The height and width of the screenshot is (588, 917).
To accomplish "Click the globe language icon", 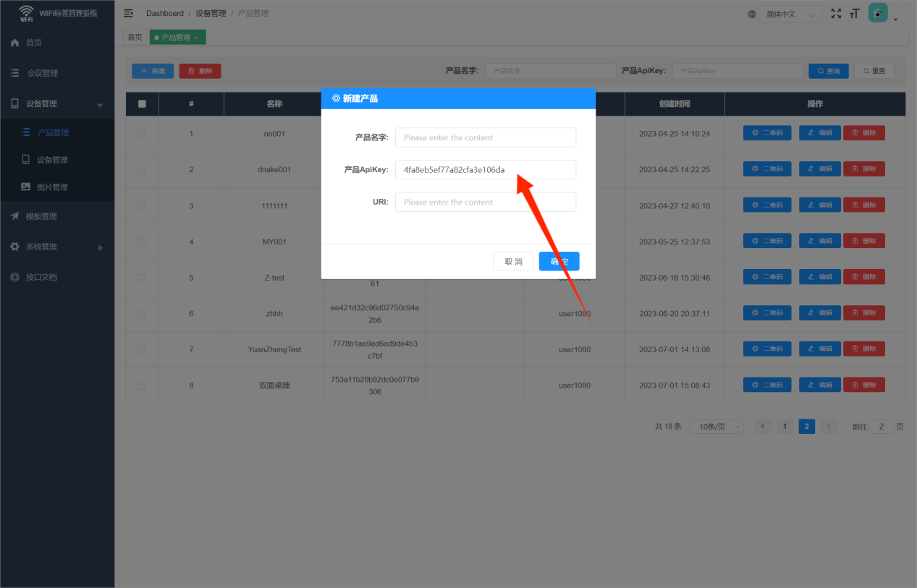I will 752,14.
